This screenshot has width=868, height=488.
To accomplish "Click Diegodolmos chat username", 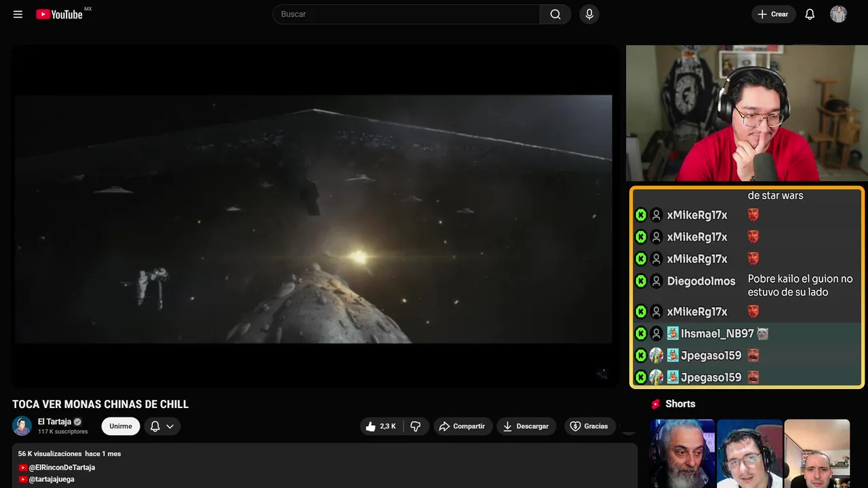I will (701, 281).
